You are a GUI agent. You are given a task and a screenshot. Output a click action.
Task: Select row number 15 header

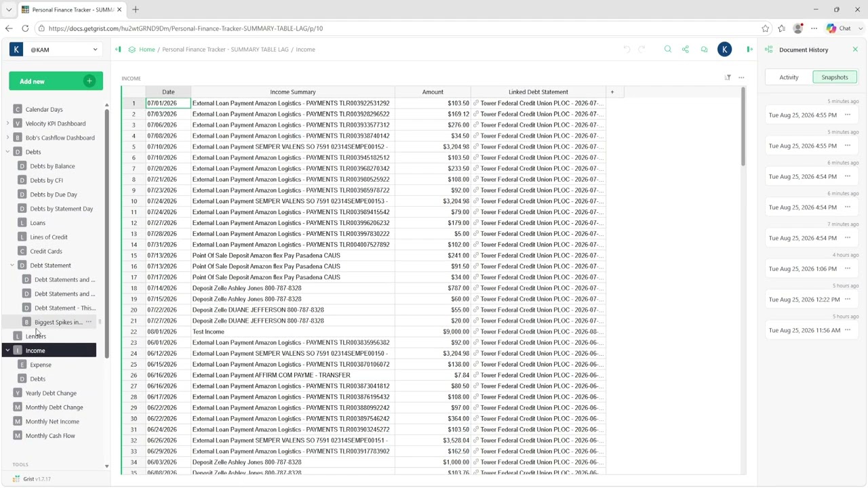point(134,256)
